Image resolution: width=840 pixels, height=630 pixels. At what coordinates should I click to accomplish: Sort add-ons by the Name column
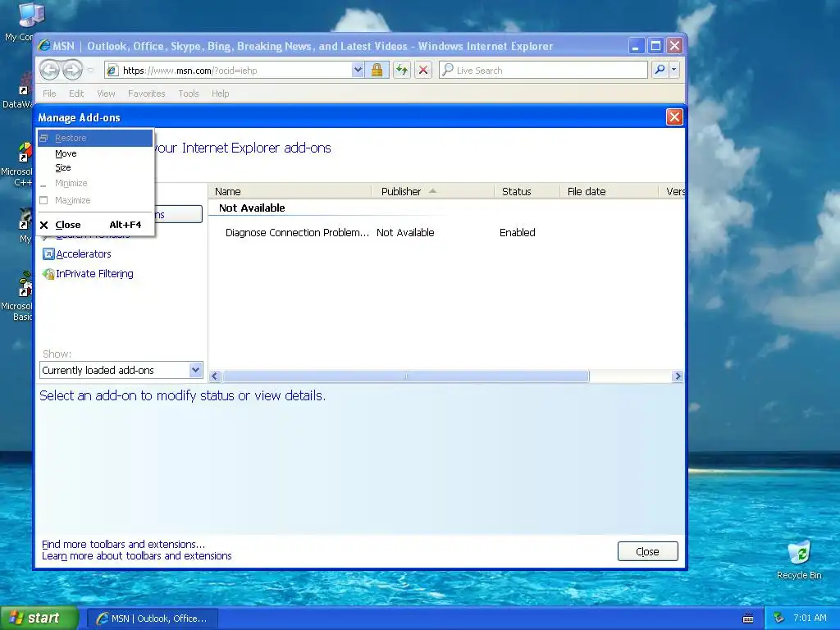[x=290, y=191]
